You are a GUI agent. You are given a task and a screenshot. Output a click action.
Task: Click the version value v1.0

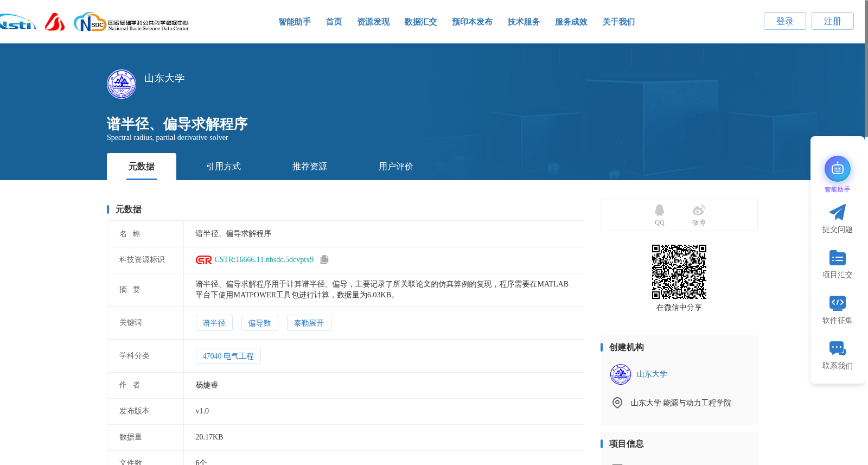(202, 411)
